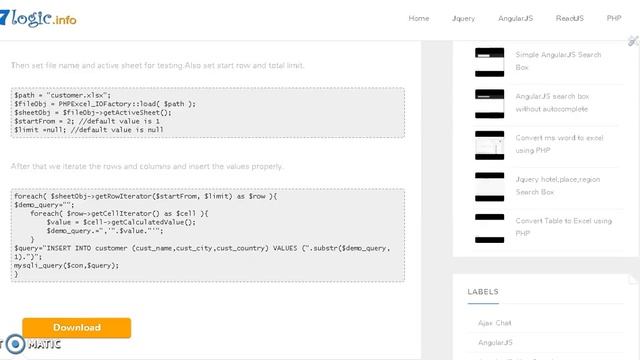This screenshot has width=640, height=360.
Task: Click 'Then set file name and active sheet' paragraph
Action: pyautogui.click(x=158, y=65)
